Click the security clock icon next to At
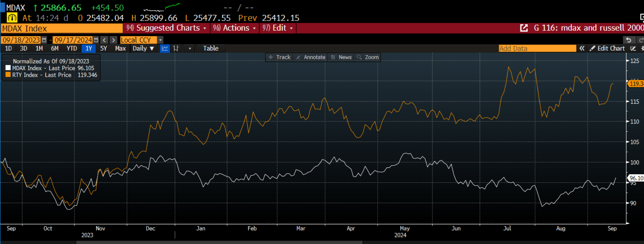 (12, 18)
